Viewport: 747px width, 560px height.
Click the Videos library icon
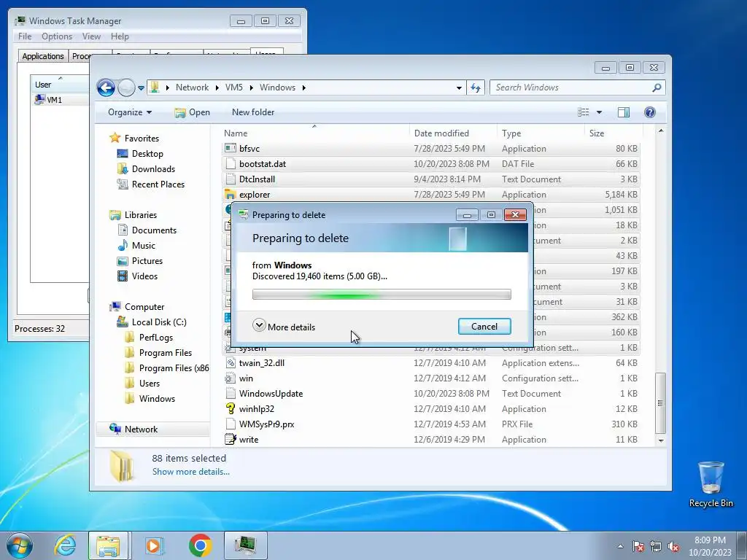123,276
